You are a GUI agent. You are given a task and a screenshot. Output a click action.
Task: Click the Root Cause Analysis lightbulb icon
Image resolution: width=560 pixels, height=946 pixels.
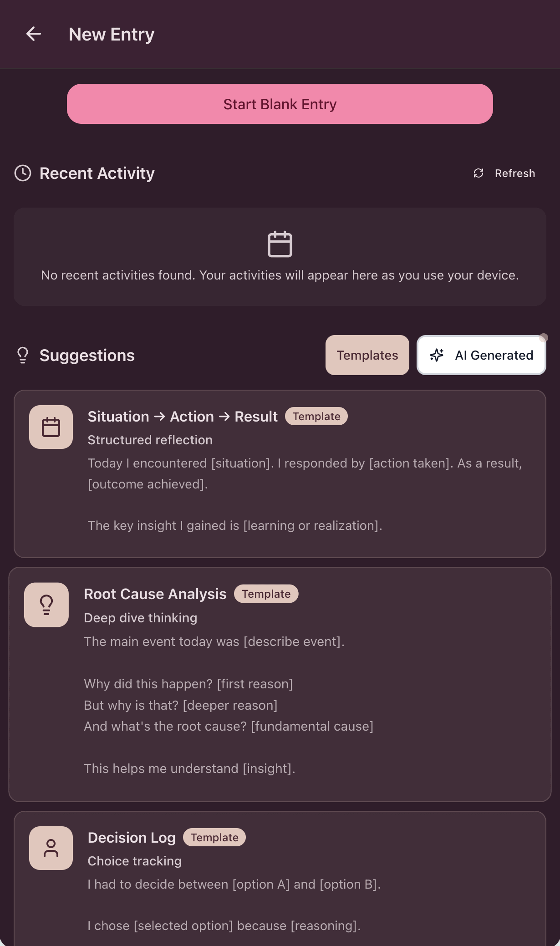(46, 605)
